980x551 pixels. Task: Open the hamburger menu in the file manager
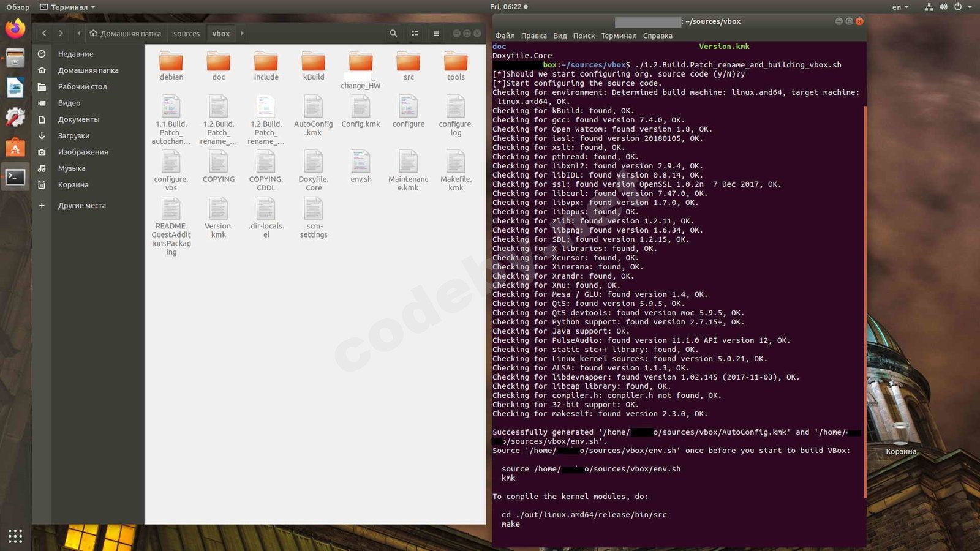435,33
